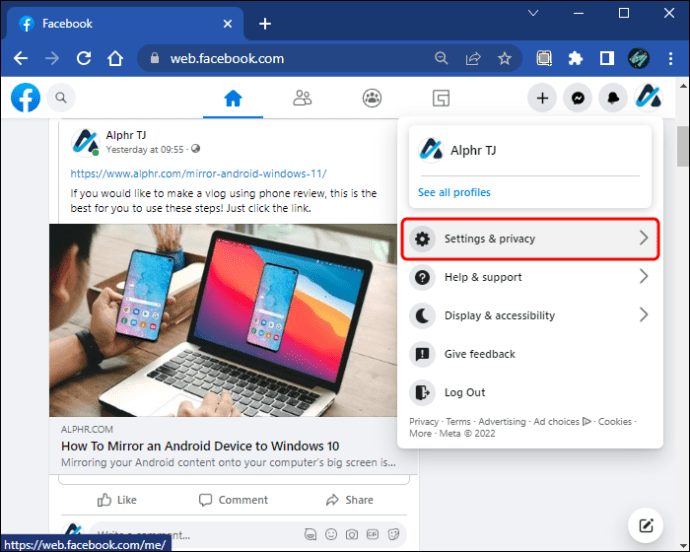This screenshot has width=690, height=552.
Task: Open the Advertising footer link
Action: coord(502,422)
